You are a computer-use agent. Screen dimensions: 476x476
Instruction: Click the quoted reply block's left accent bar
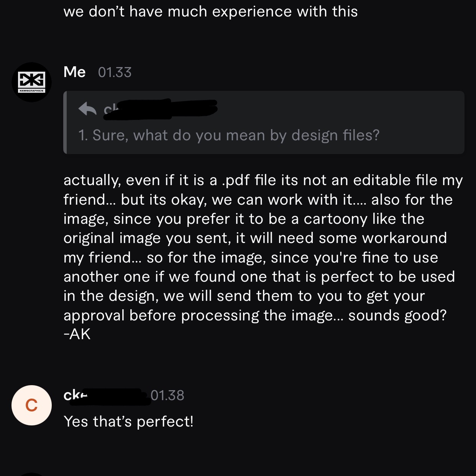[65, 123]
